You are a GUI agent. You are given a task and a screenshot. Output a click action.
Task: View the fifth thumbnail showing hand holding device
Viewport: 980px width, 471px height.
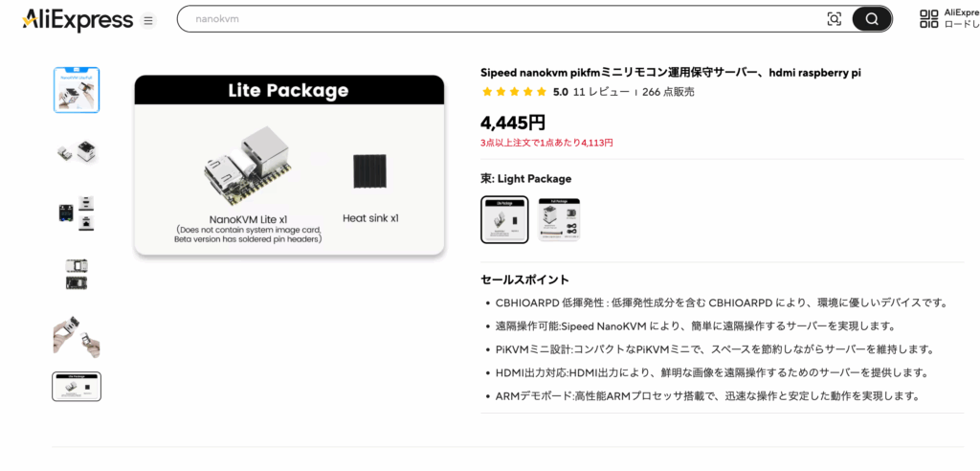(77, 336)
